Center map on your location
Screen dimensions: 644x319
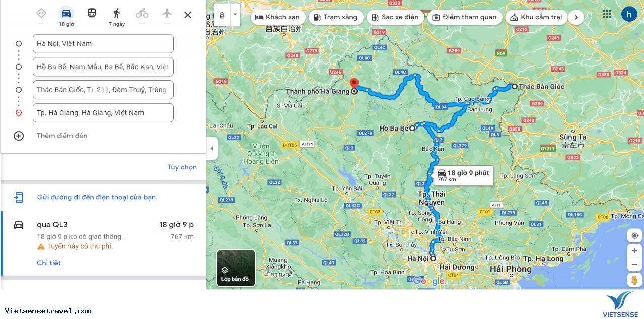click(x=634, y=236)
